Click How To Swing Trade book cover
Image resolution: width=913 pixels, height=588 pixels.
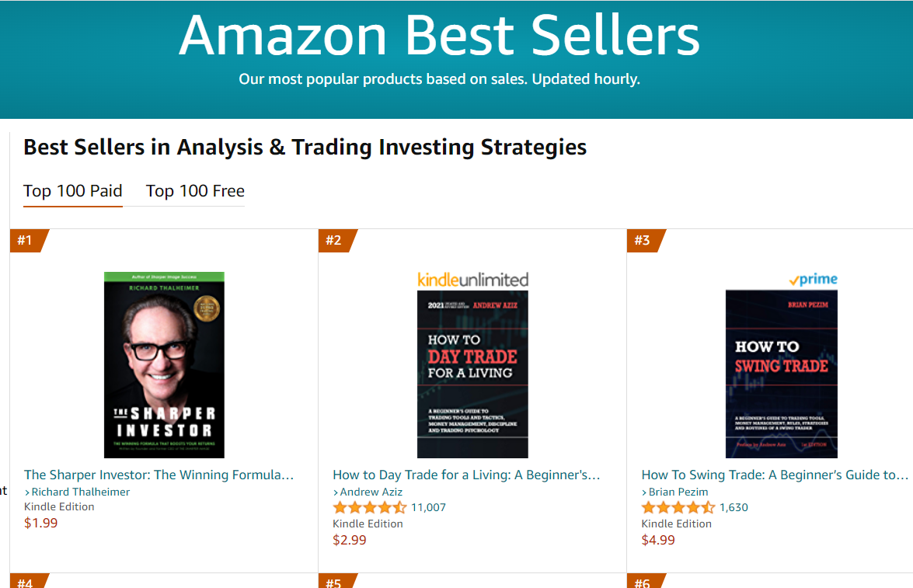point(782,374)
